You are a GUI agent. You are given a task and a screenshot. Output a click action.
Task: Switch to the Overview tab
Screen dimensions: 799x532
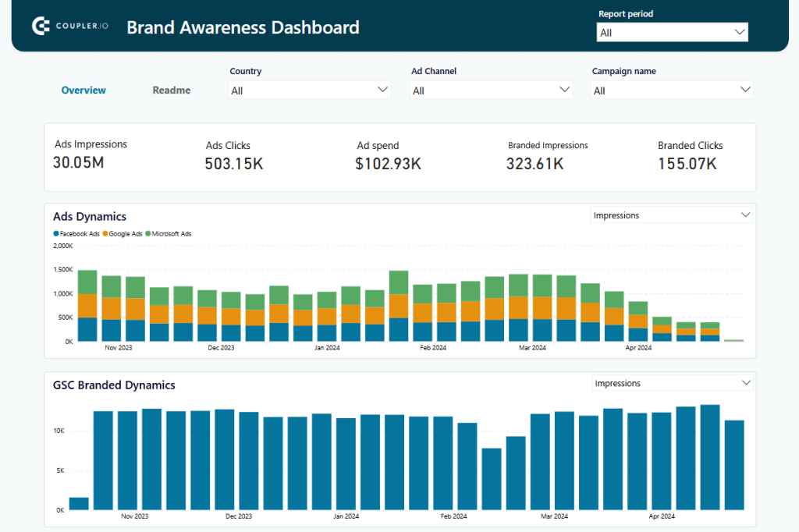click(83, 90)
